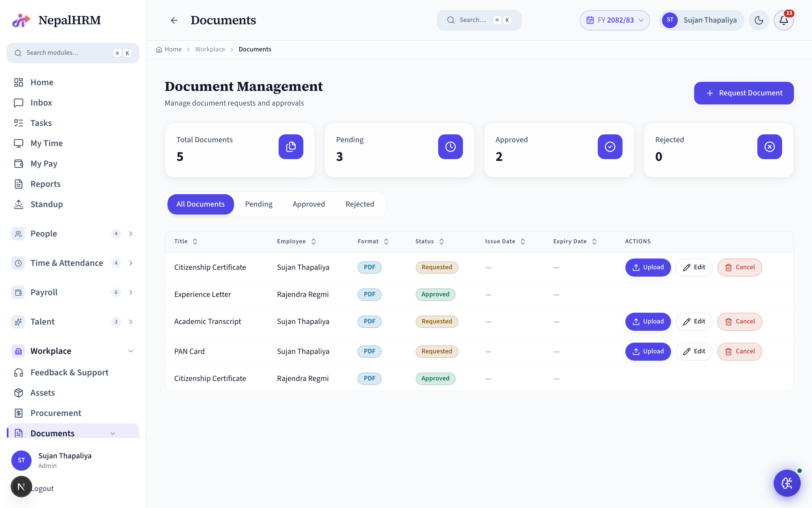
Task: Open Reports in the sidebar
Action: 73,184
